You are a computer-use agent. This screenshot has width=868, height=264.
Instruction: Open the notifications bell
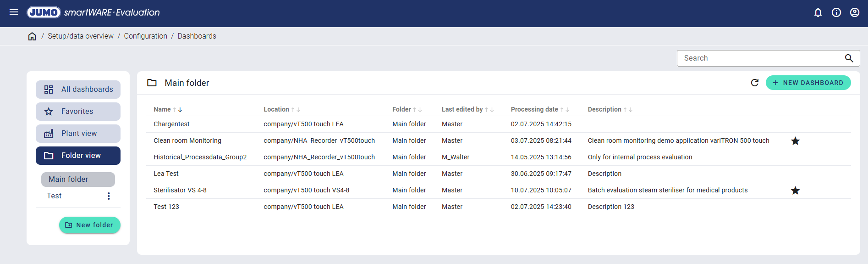818,12
